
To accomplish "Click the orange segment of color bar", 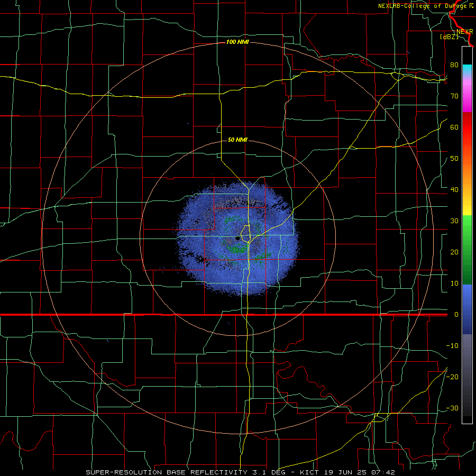I will [x=467, y=175].
